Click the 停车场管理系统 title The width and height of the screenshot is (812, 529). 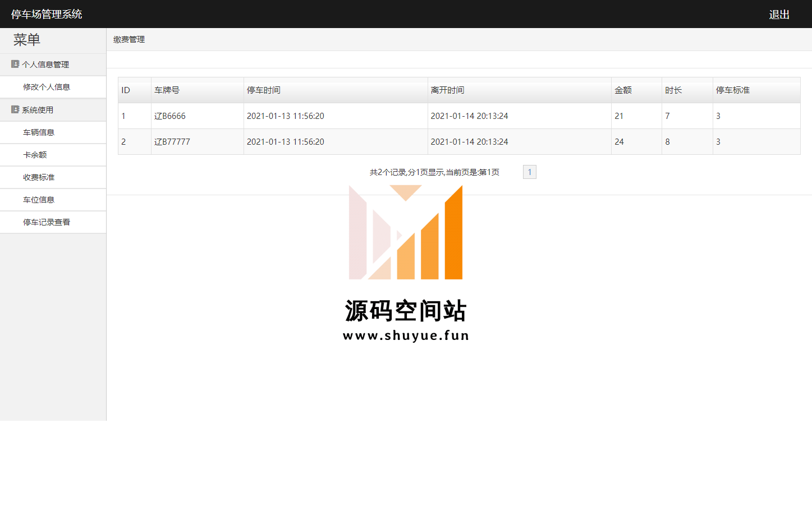pos(47,14)
